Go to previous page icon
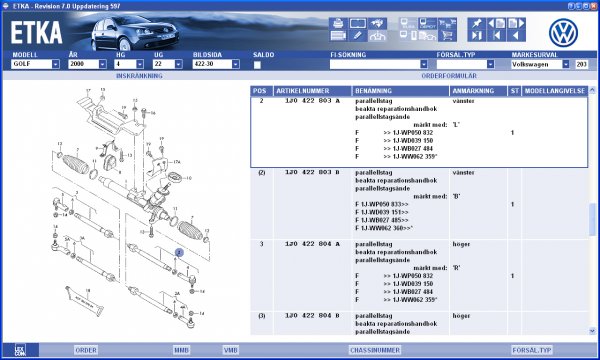 tap(496, 24)
